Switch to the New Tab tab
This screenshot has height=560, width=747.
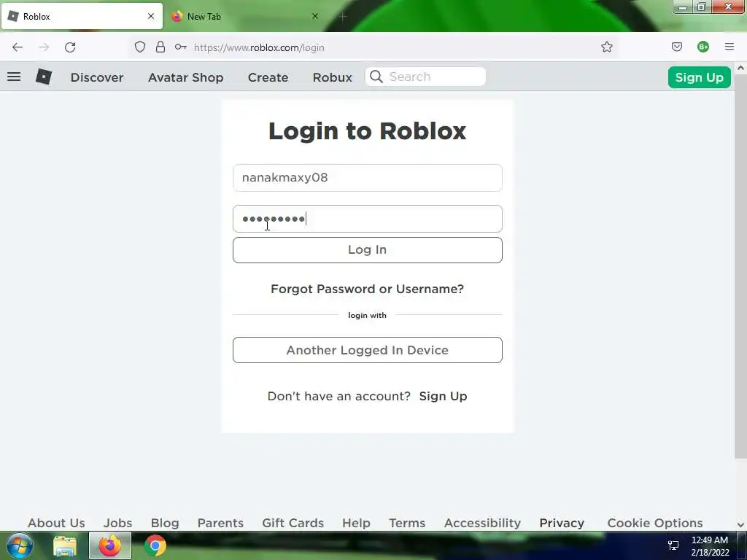(245, 16)
